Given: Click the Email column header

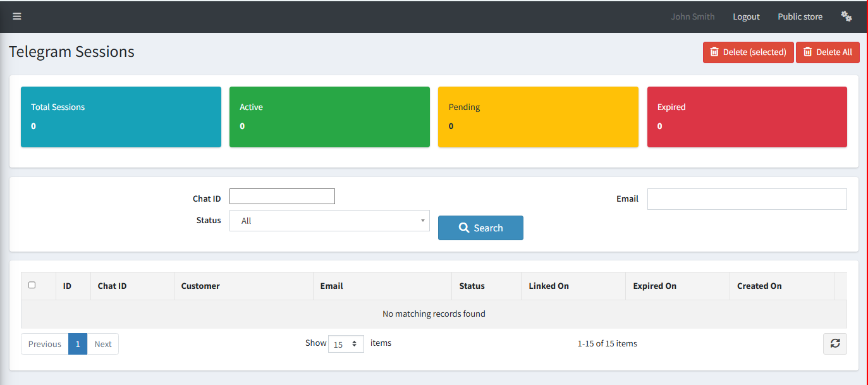Looking at the screenshot, I should 382,286.
